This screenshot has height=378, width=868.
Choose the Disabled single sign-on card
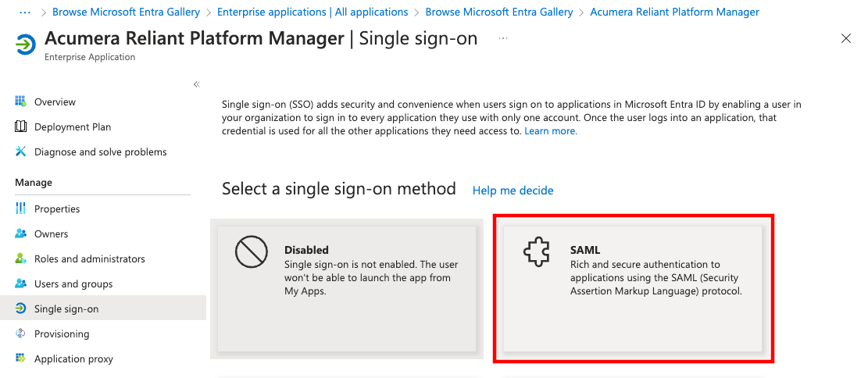pyautogui.click(x=347, y=288)
